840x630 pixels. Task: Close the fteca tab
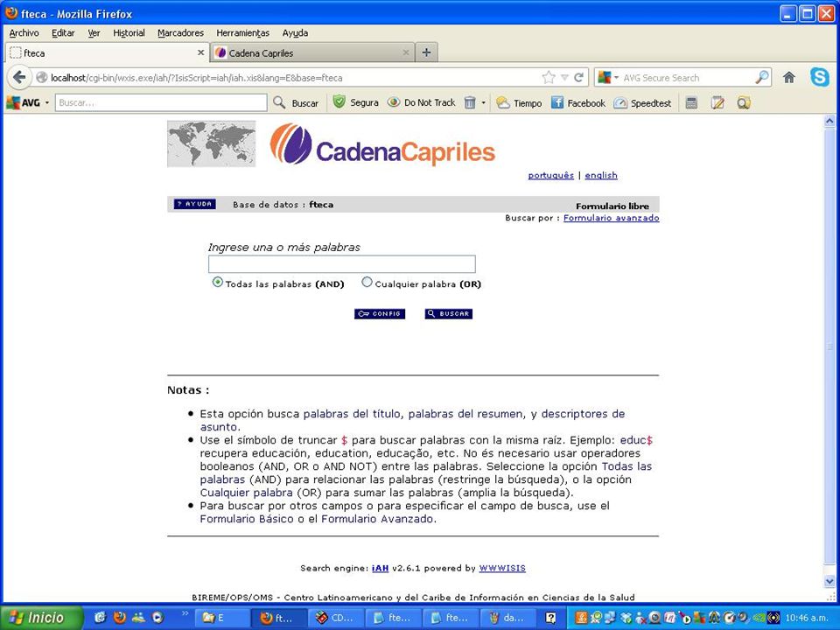tap(200, 52)
